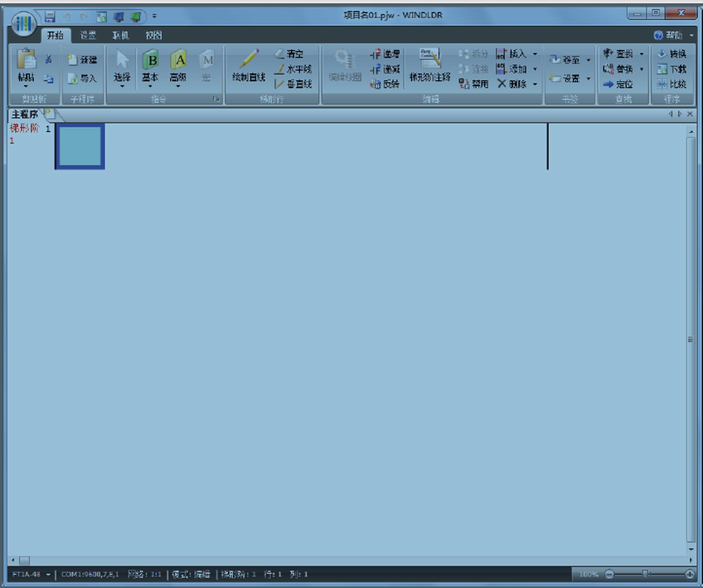Screen dimensions: 703x588
Task: Expand the 添加 dropdown arrow
Action: pyautogui.click(x=535, y=69)
